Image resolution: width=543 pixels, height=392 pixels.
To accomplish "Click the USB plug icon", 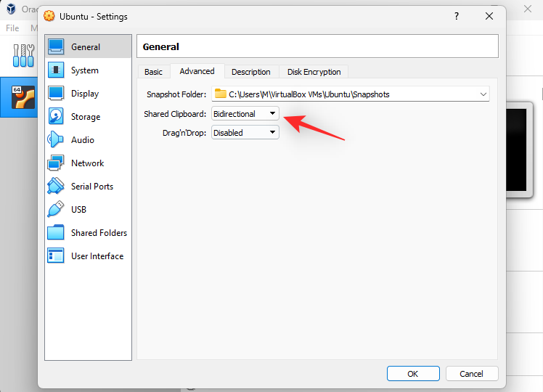I will (x=56, y=210).
